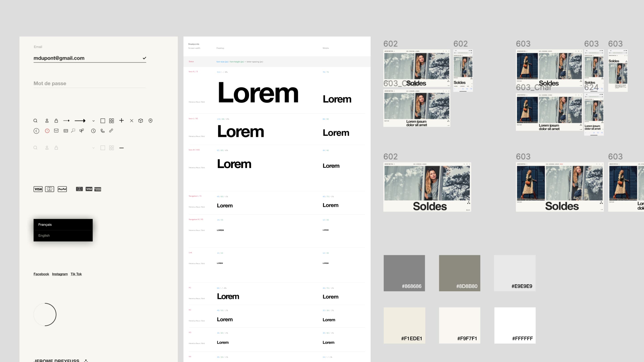The image size is (644, 362).
Task: Select the envelope mail icon
Action: pyautogui.click(x=56, y=130)
